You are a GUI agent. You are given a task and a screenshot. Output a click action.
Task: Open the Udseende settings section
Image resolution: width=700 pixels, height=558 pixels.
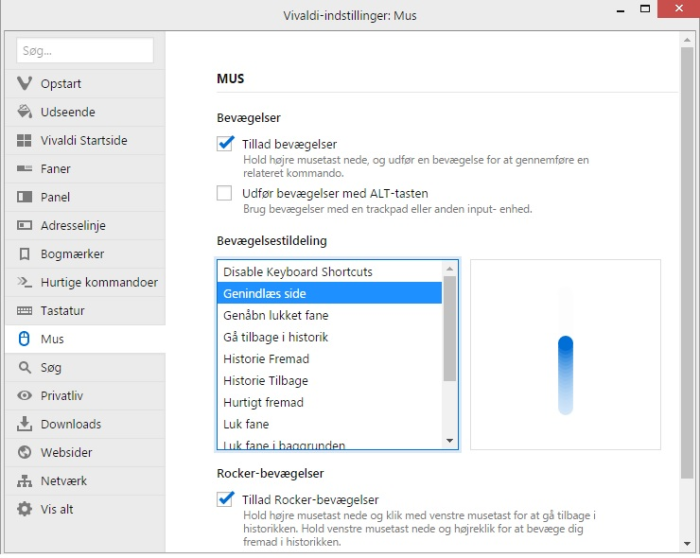pyautogui.click(x=85, y=112)
